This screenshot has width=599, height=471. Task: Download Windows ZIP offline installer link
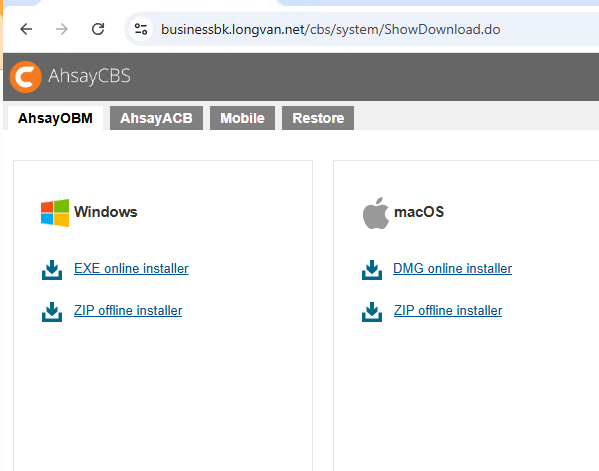[128, 311]
